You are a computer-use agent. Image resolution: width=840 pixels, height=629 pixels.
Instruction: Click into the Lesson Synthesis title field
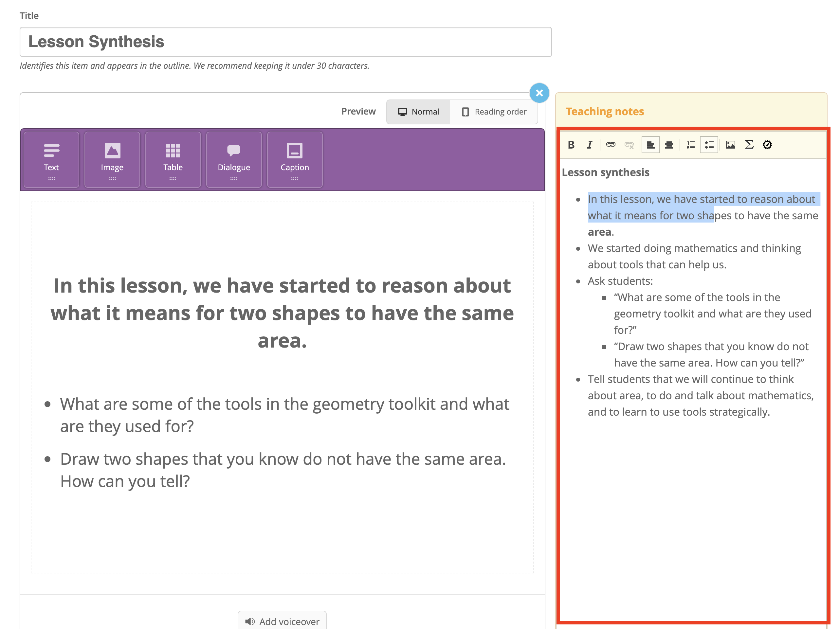(285, 42)
